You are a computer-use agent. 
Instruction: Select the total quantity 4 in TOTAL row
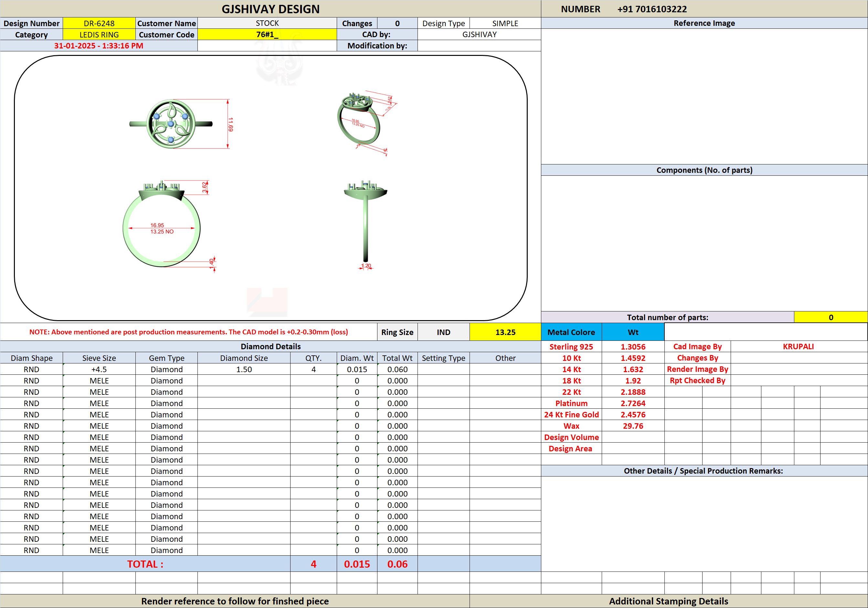pos(313,564)
